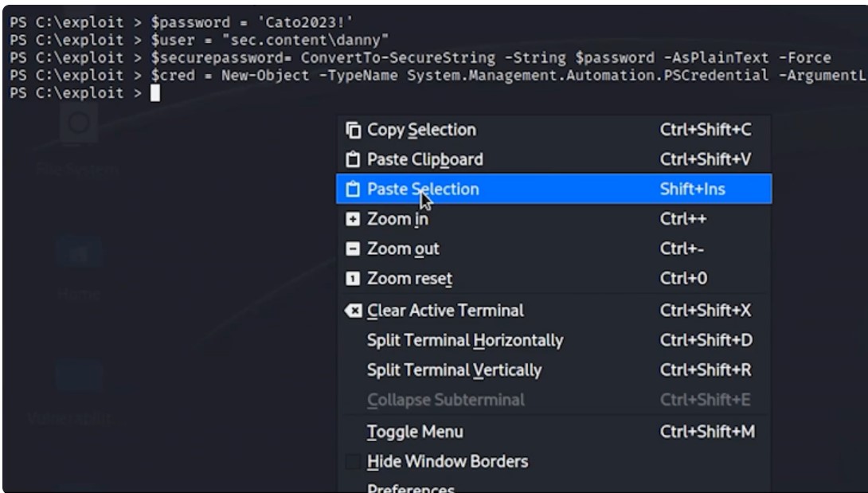Click the Paste Selection clipboard icon

pos(353,190)
